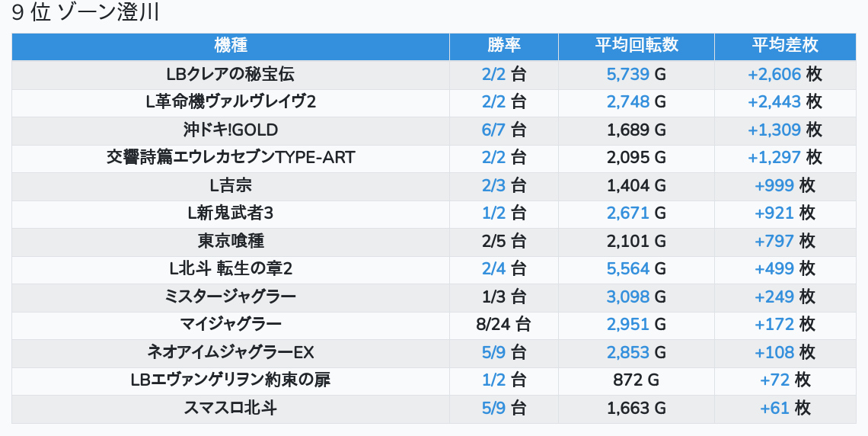Select the 沖ドキ!GOLD machine entry
Viewport: 868px width, 436px height.
pyautogui.click(x=230, y=130)
